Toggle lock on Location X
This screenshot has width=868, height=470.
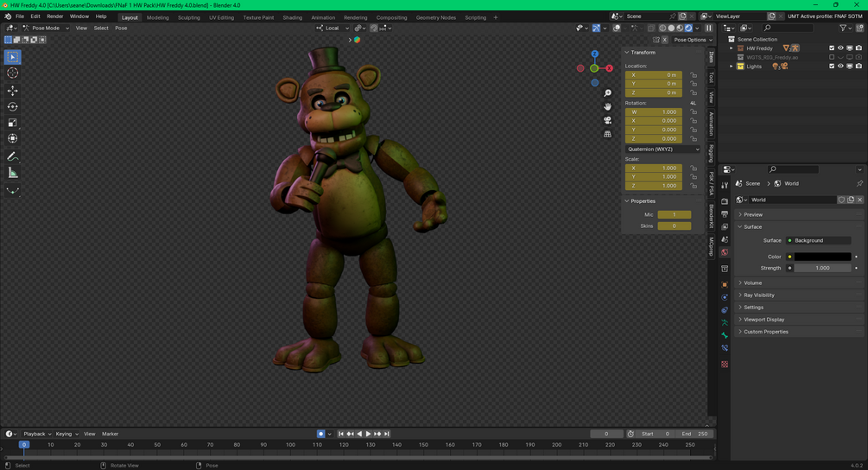(694, 75)
